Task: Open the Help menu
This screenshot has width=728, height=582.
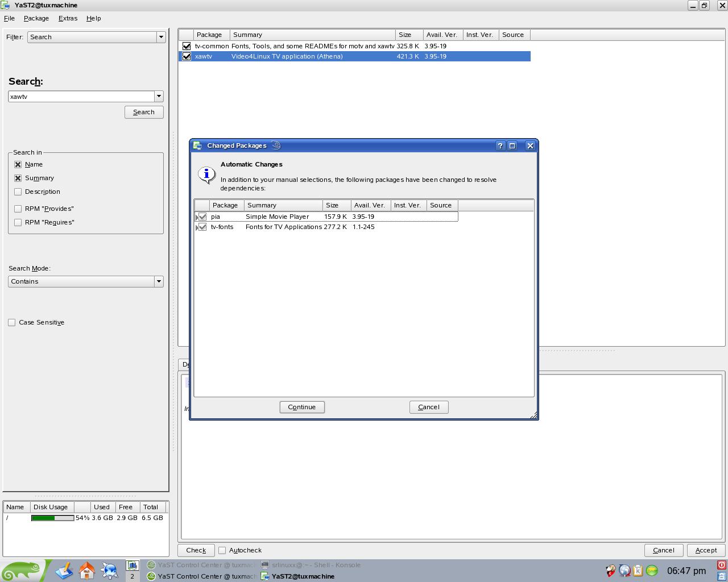Action: 94,18
